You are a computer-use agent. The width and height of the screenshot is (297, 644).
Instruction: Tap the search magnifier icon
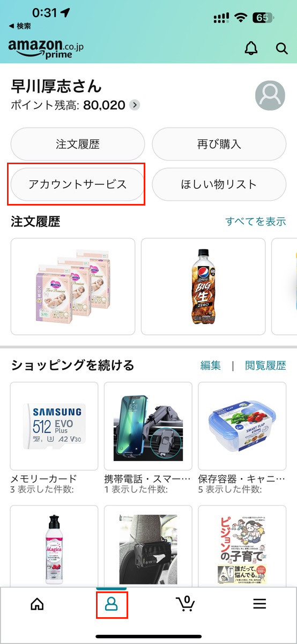[x=282, y=48]
